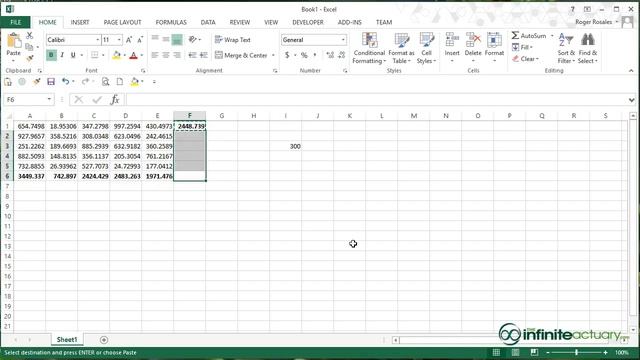
Task: Add a new sheet with plus button
Action: [x=104, y=340]
